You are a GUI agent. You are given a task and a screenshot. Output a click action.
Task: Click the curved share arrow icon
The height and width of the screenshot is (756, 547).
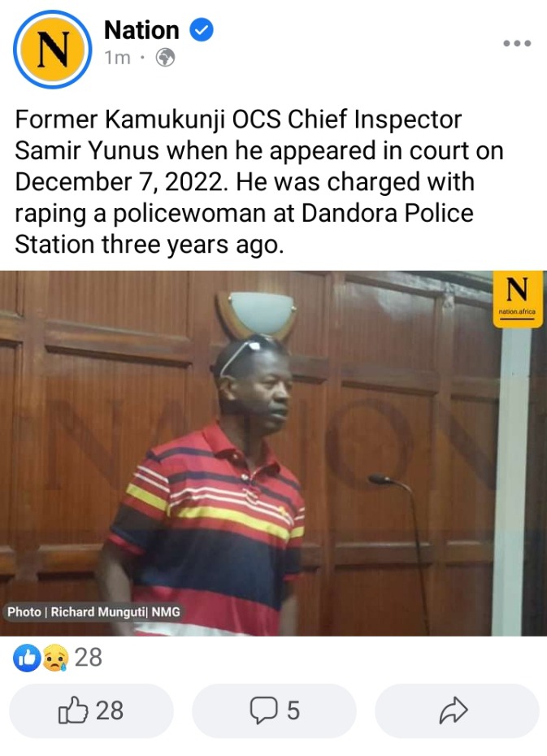[453, 710]
